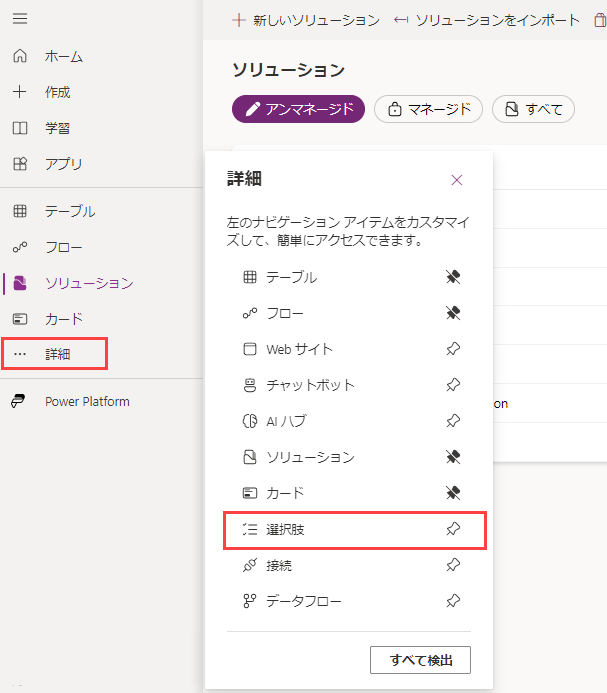The width and height of the screenshot is (607, 693).
Task: Click the アプリ grid icon in sidebar
Action: pyautogui.click(x=20, y=164)
